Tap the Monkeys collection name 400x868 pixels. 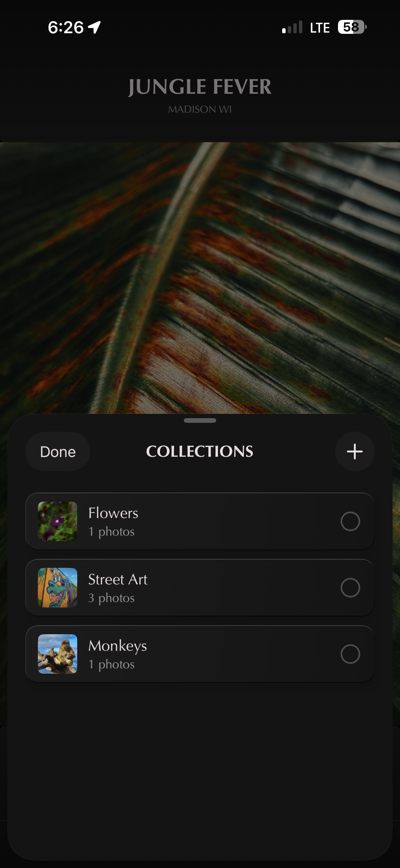point(118,646)
